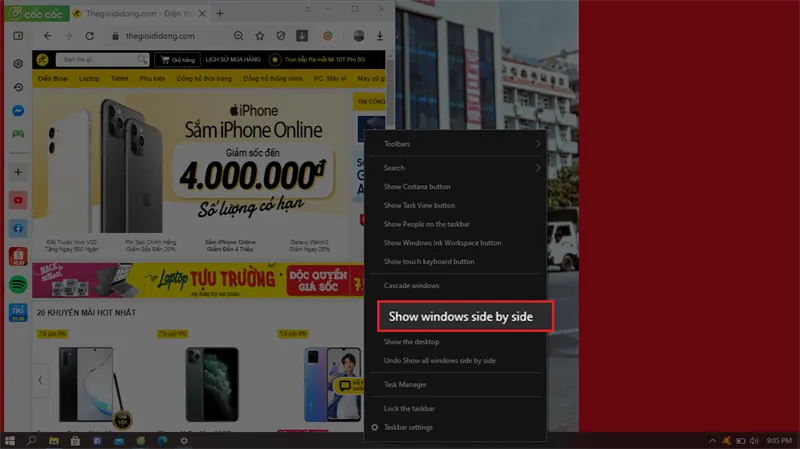Click the Thegioididong site logo
Image resolution: width=800 pixels, height=449 pixels.
(x=42, y=60)
